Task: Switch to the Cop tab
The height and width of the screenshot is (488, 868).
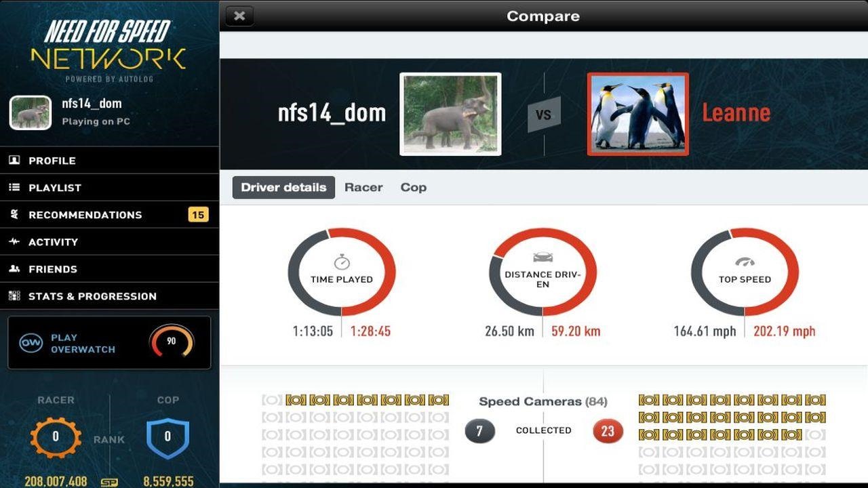Action: click(x=414, y=188)
